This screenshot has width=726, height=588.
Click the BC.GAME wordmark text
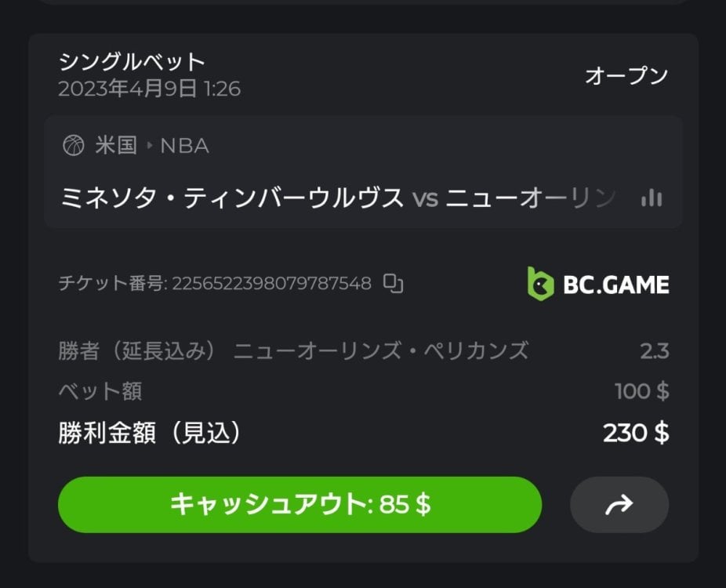616,285
